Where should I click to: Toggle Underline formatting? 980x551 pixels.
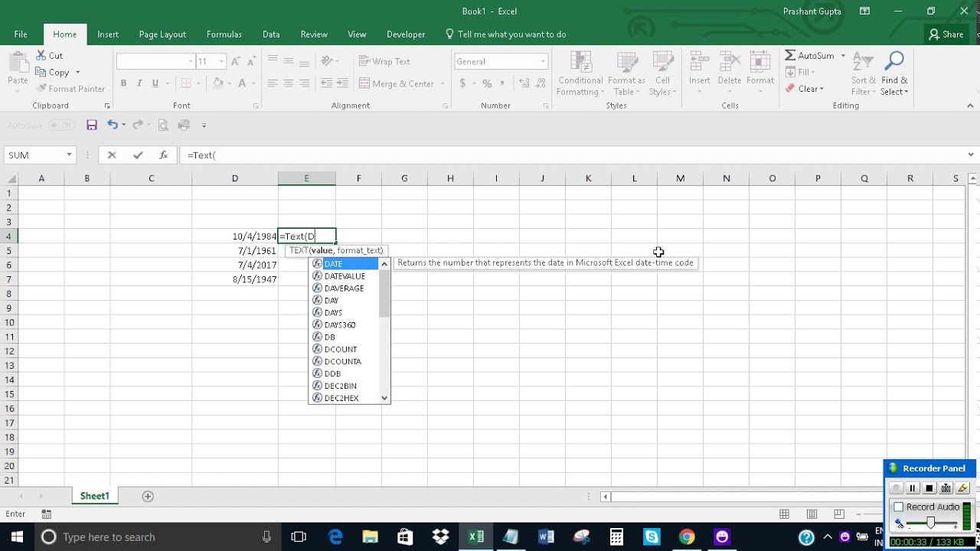pyautogui.click(x=155, y=83)
